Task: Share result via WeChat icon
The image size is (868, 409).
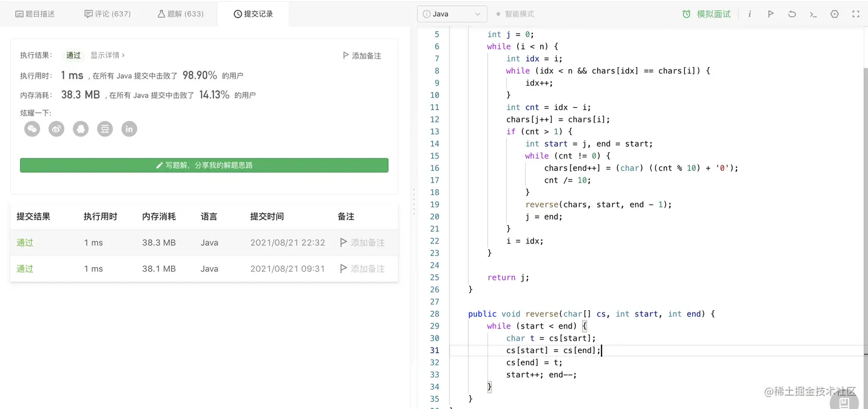Action: pyautogui.click(x=32, y=129)
